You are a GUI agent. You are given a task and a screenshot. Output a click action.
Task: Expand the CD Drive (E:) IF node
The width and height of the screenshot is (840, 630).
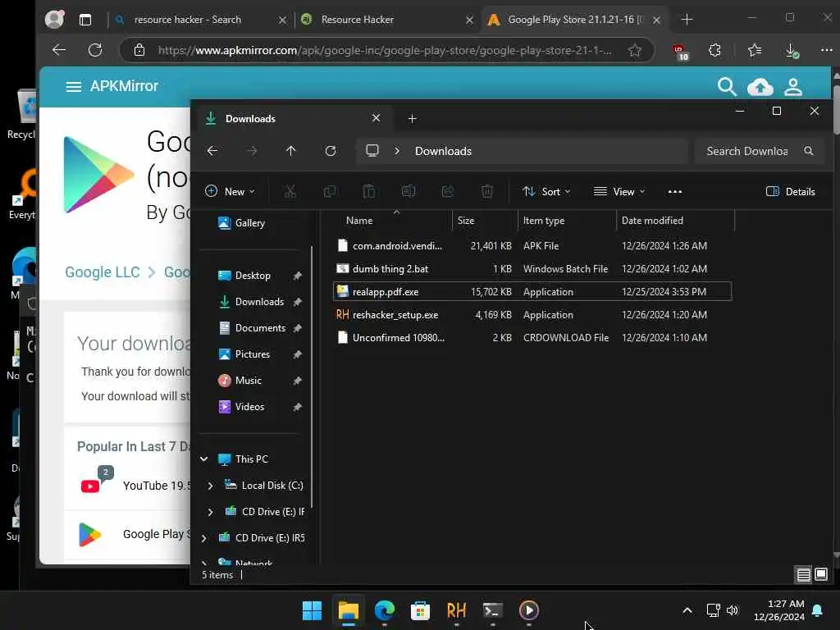210,512
